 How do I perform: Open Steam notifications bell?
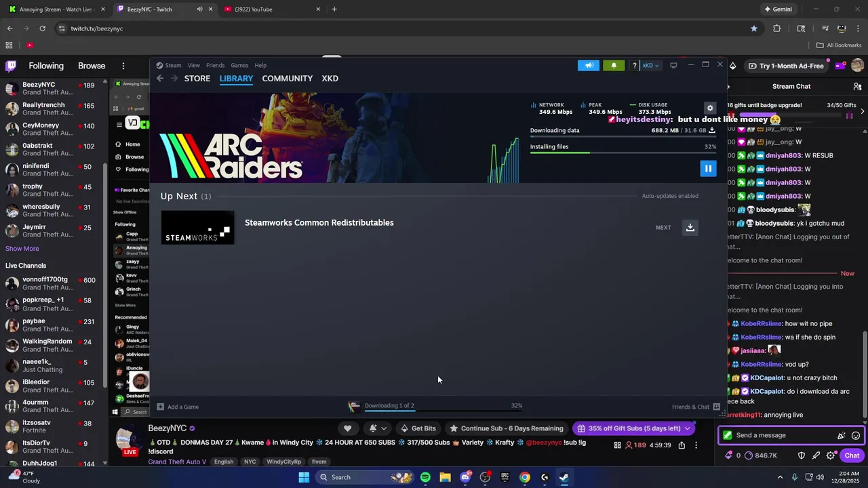(x=614, y=65)
